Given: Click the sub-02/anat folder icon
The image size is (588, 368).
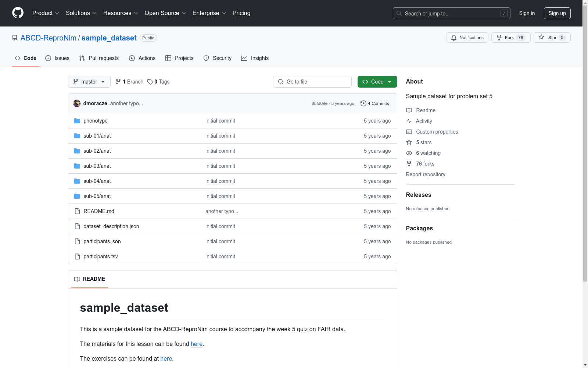Looking at the screenshot, I should coord(77,151).
